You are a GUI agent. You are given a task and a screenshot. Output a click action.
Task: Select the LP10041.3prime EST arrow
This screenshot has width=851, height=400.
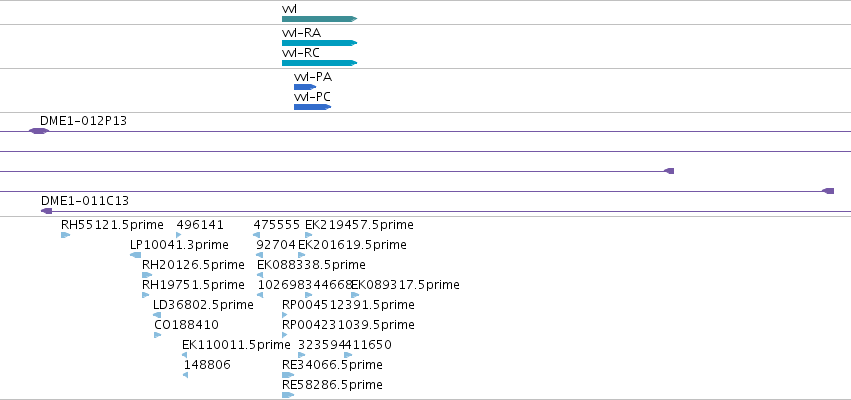(136, 255)
